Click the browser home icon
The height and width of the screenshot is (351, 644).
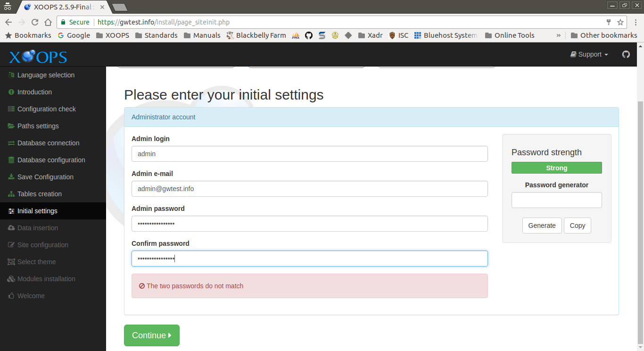coord(48,22)
